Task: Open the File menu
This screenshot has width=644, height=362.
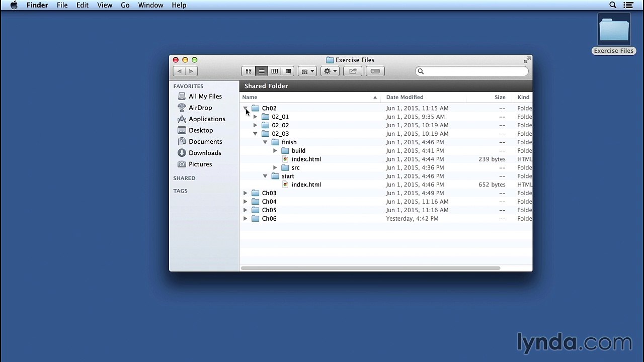Action: click(x=62, y=5)
